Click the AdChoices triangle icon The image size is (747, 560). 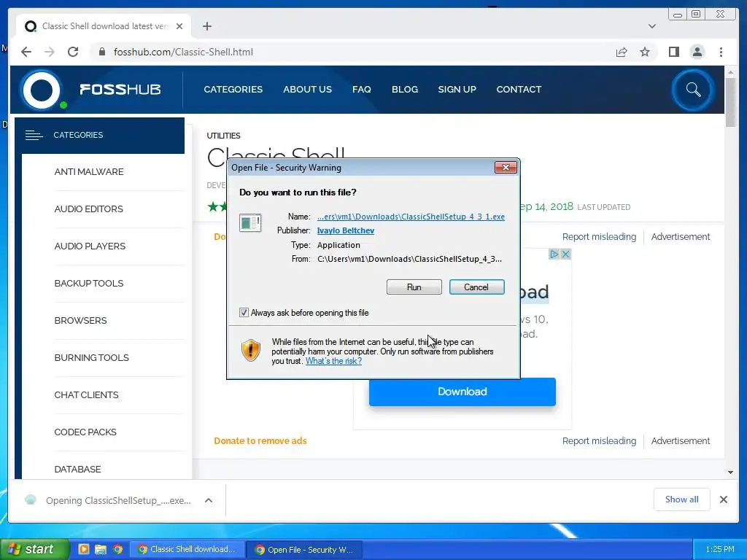click(x=554, y=254)
